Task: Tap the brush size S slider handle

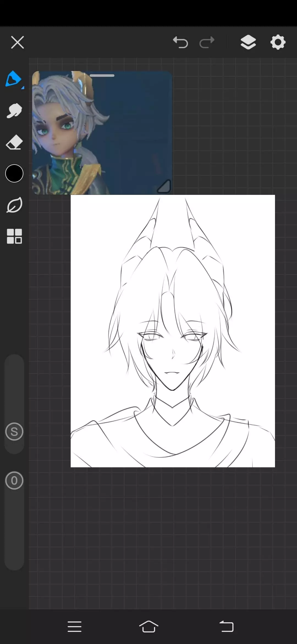Action: pyautogui.click(x=14, y=432)
